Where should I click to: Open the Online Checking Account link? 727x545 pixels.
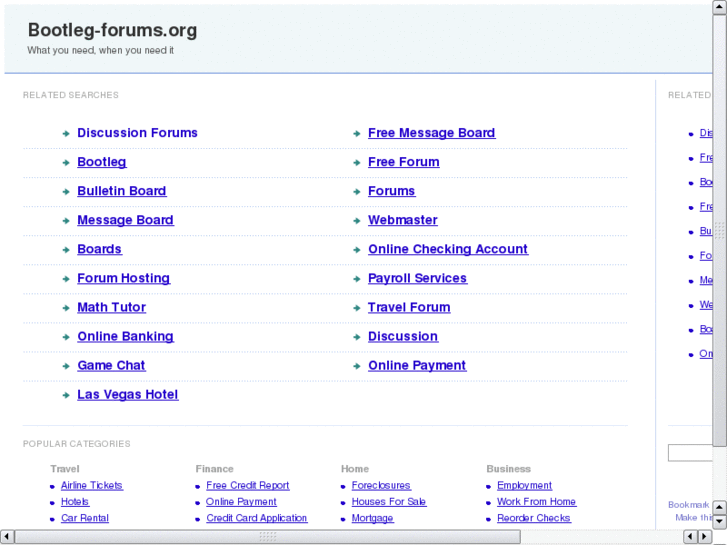tap(447, 249)
